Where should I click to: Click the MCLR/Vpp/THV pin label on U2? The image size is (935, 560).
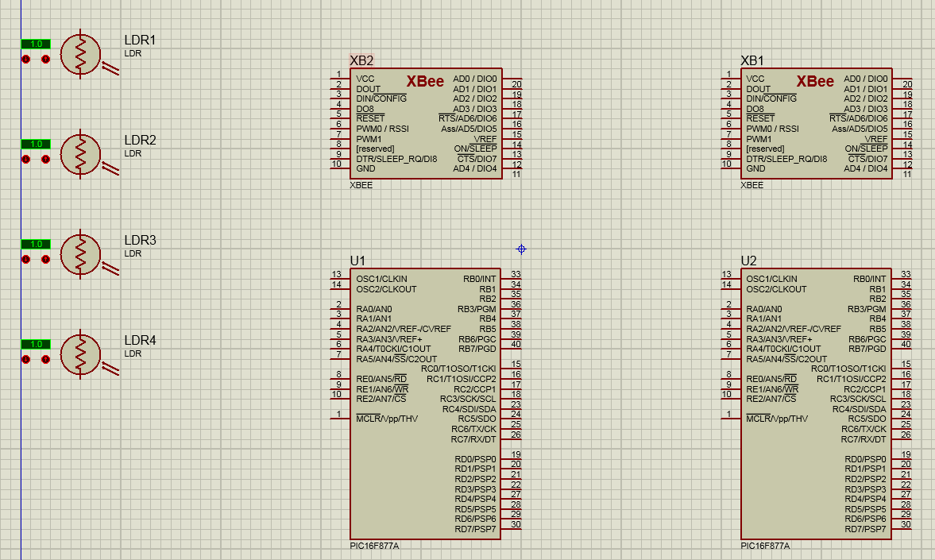click(777, 419)
